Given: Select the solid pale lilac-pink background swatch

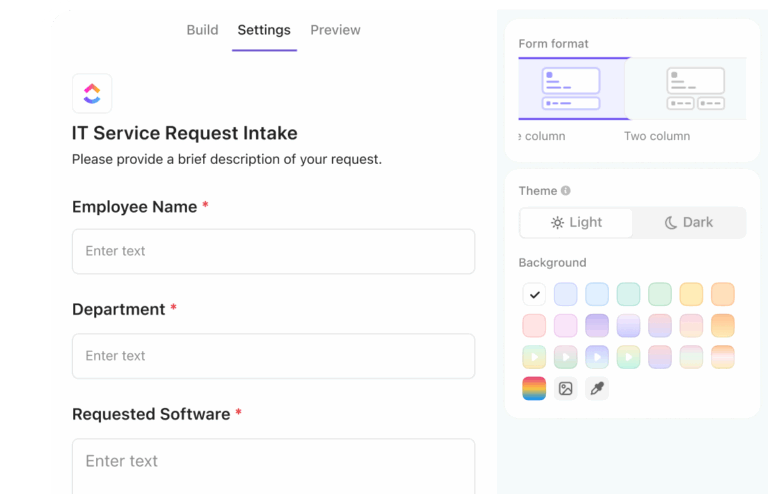Looking at the screenshot, I should point(566,326).
